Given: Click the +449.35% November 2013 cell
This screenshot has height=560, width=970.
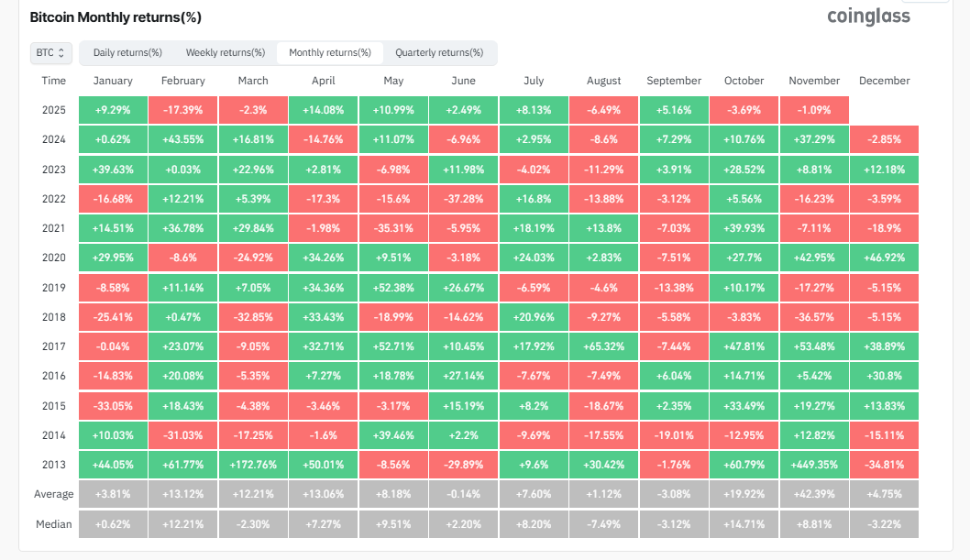Looking at the screenshot, I should coord(814,465).
